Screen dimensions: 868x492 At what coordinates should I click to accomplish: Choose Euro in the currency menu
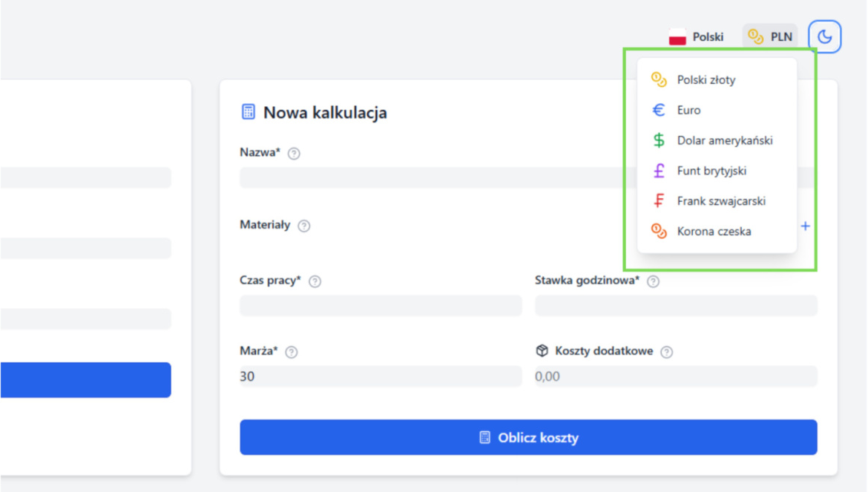[x=688, y=110]
